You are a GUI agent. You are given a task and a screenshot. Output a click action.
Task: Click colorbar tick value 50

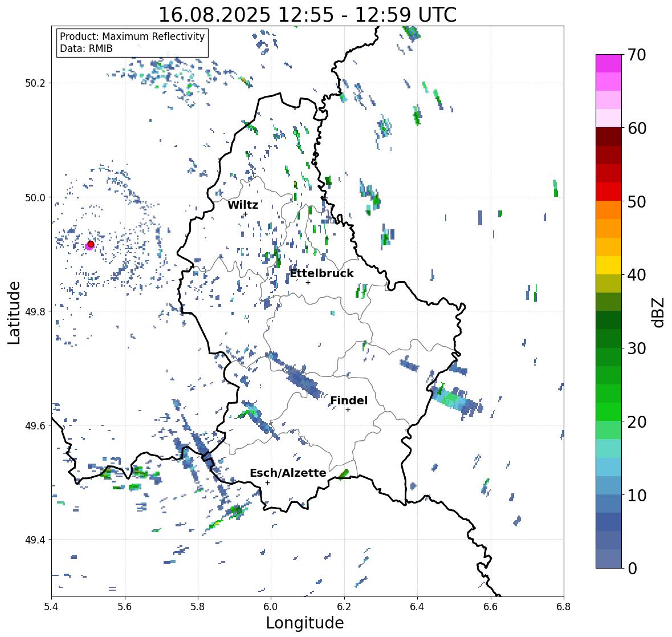tap(637, 201)
